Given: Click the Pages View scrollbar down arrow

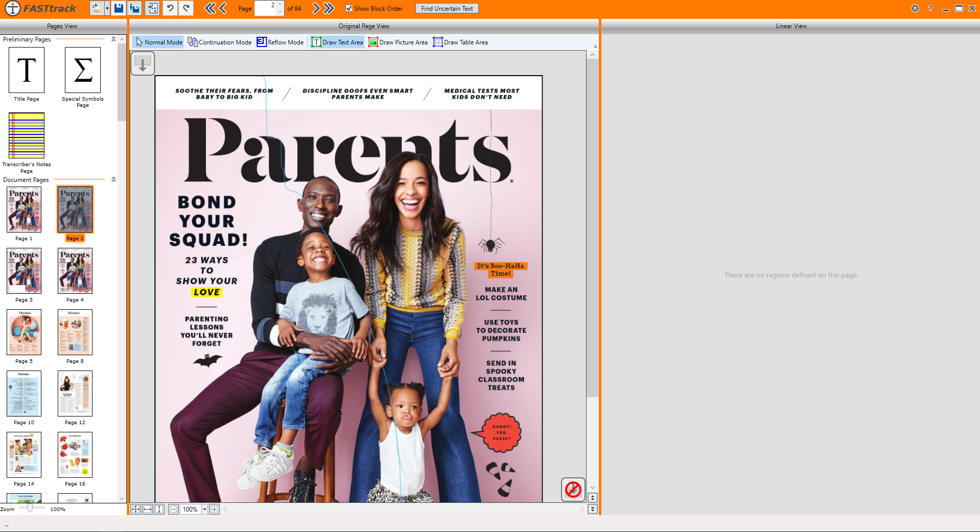Looking at the screenshot, I should (x=122, y=499).
